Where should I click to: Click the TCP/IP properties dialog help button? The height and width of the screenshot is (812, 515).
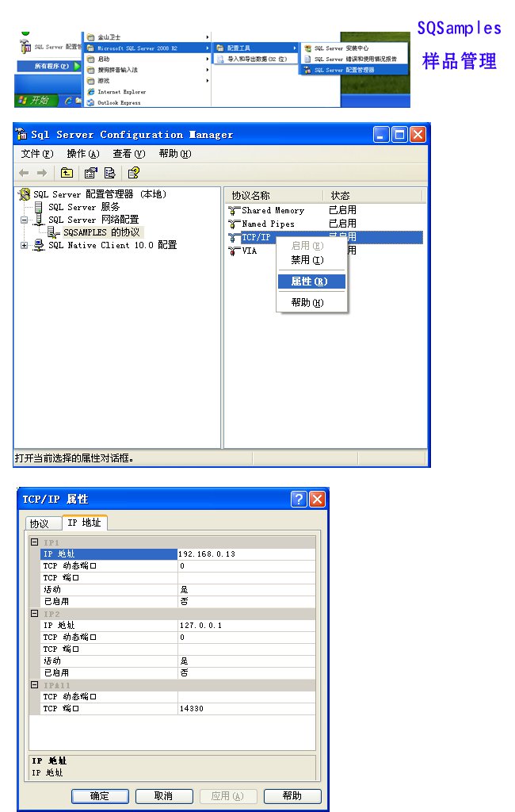[299, 499]
